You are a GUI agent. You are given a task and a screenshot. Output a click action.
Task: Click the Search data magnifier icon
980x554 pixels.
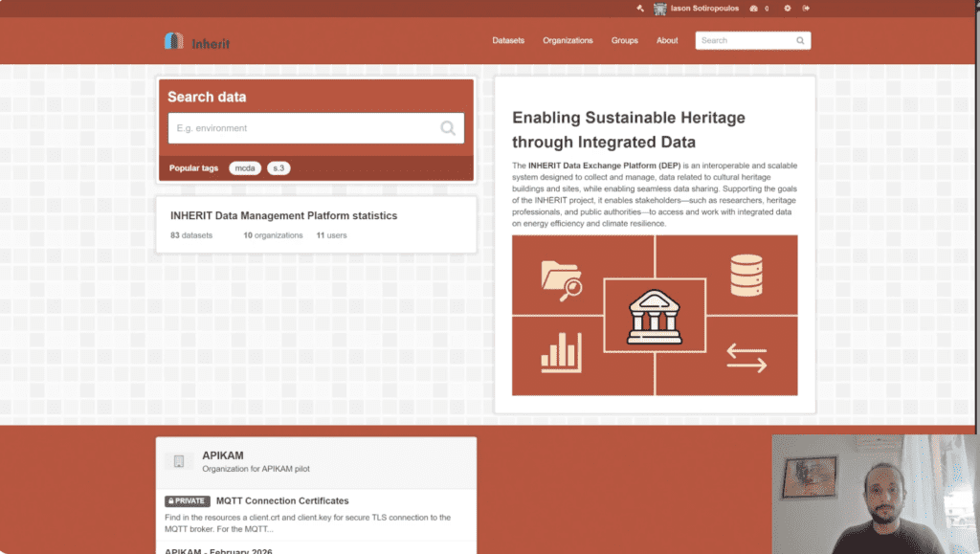[x=448, y=128]
